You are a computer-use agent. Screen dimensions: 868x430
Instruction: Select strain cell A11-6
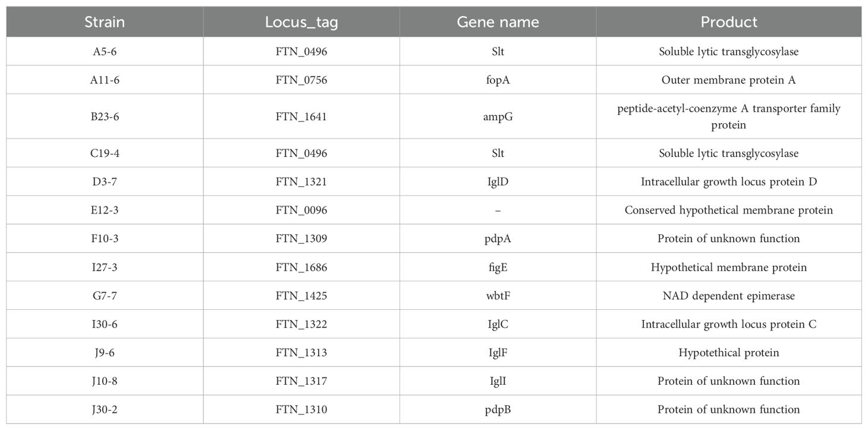105,80
